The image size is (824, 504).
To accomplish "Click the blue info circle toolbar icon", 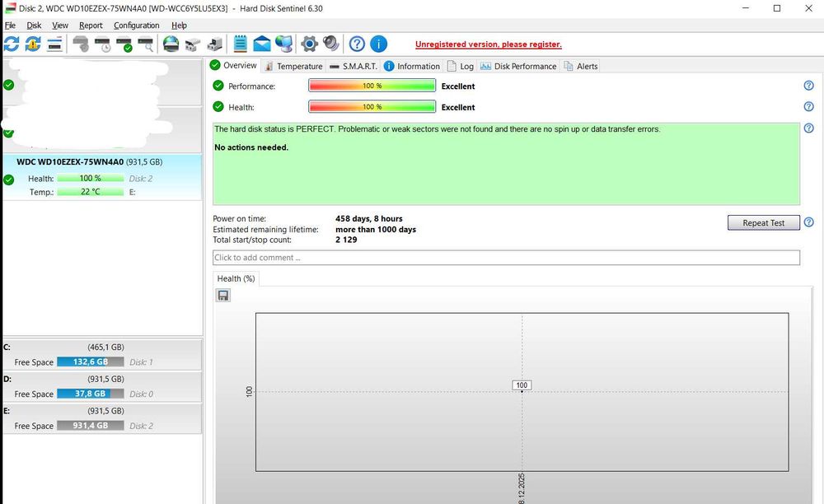I will coord(378,44).
